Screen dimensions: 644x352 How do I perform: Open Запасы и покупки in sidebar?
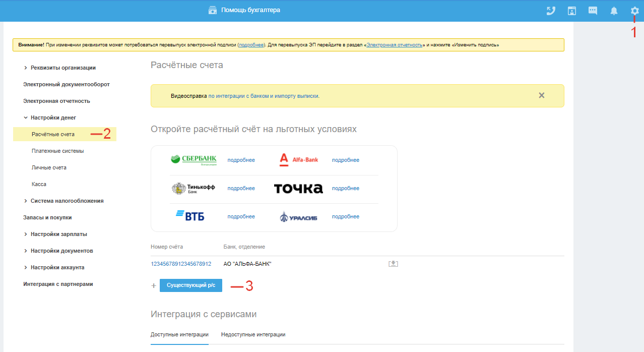[x=47, y=217]
